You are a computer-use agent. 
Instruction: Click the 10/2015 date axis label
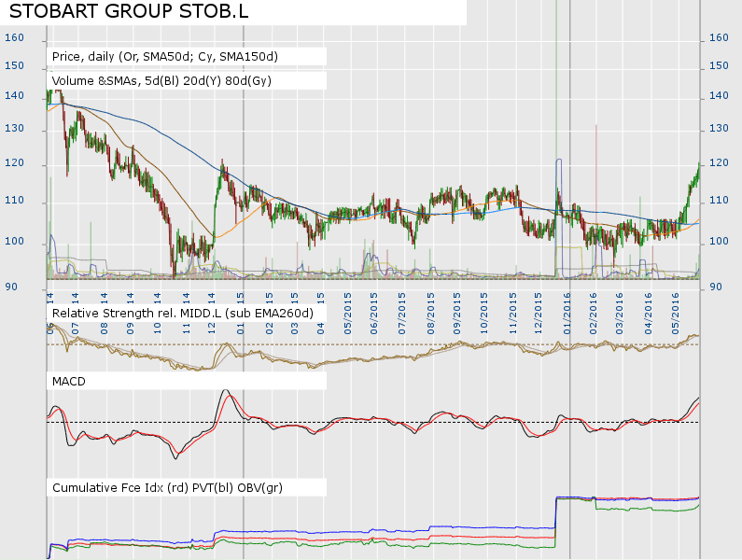click(484, 314)
